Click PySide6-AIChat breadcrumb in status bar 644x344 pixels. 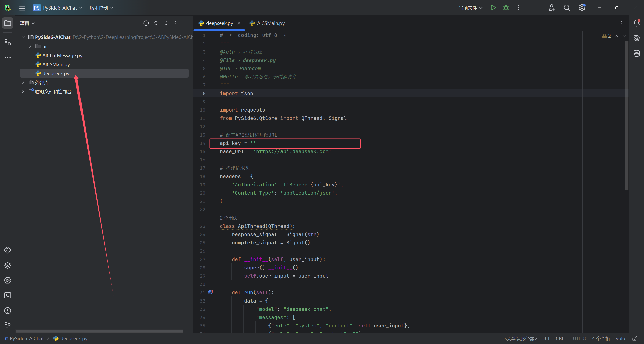[x=24, y=338]
